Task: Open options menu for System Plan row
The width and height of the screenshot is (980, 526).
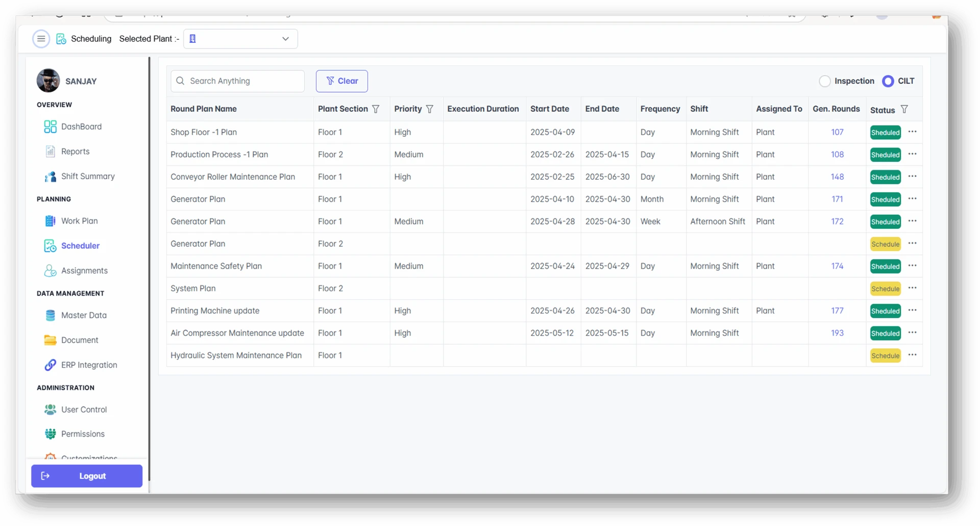Action: 913,288
